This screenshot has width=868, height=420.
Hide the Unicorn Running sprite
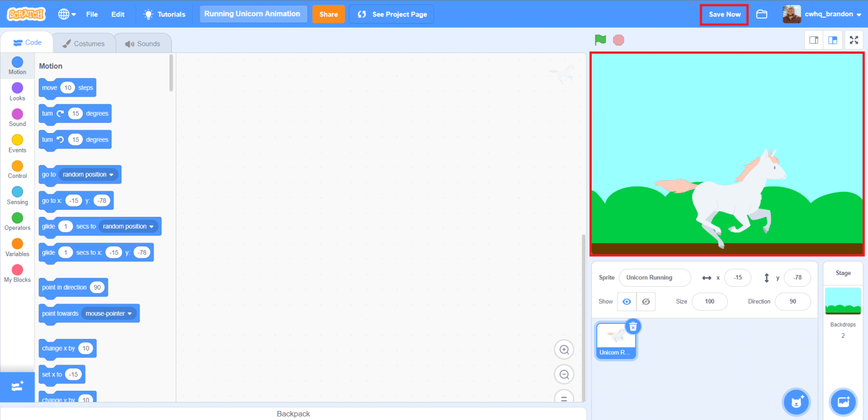pyautogui.click(x=645, y=301)
